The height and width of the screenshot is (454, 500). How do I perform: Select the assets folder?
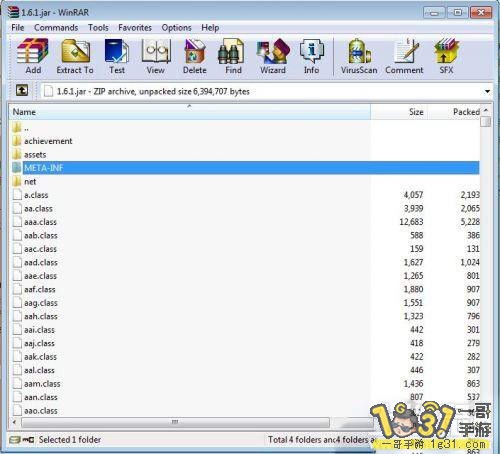(x=29, y=155)
